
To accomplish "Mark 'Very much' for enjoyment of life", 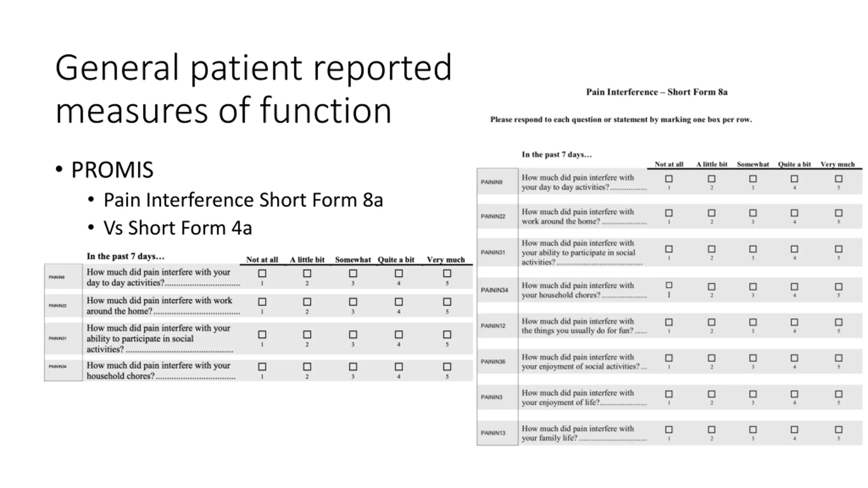I will 839,394.
